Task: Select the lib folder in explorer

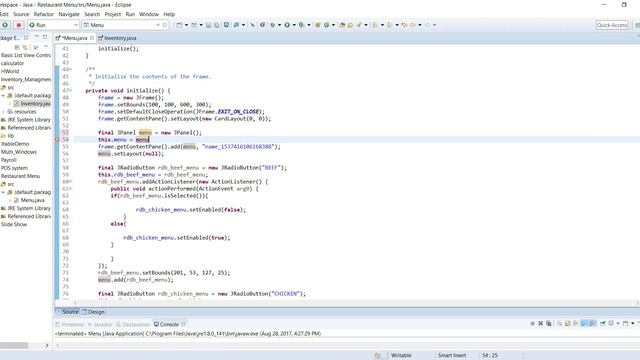Action: 8,136
